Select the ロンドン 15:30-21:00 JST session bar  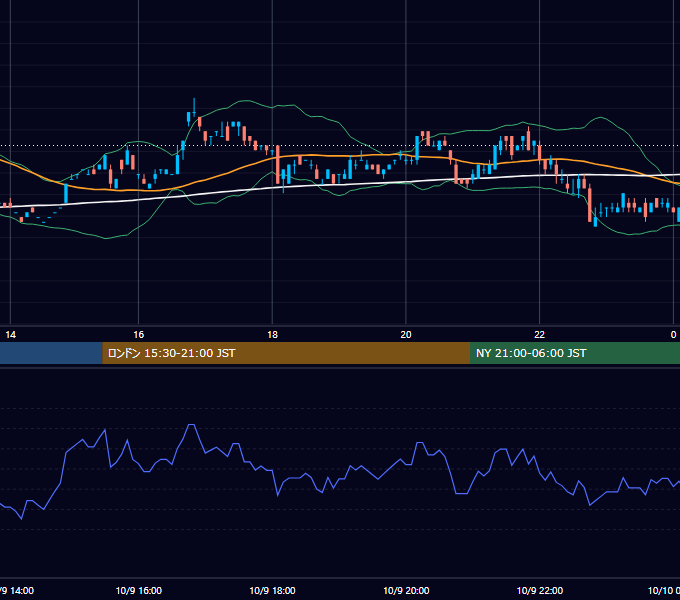(286, 353)
